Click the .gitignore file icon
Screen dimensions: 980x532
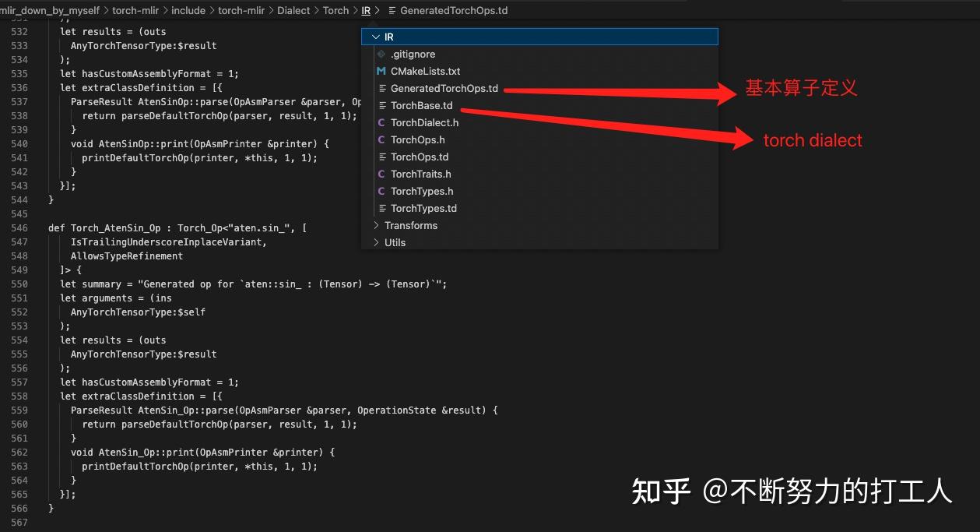(x=380, y=54)
